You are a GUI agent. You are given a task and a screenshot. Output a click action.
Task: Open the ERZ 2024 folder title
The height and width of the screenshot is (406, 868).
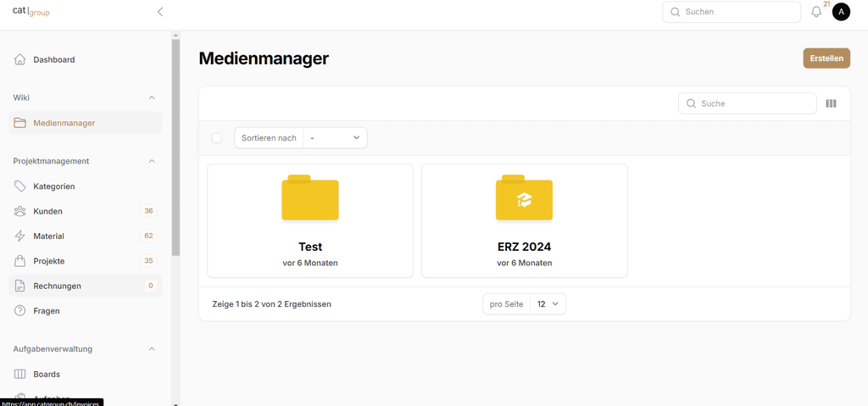[524, 247]
